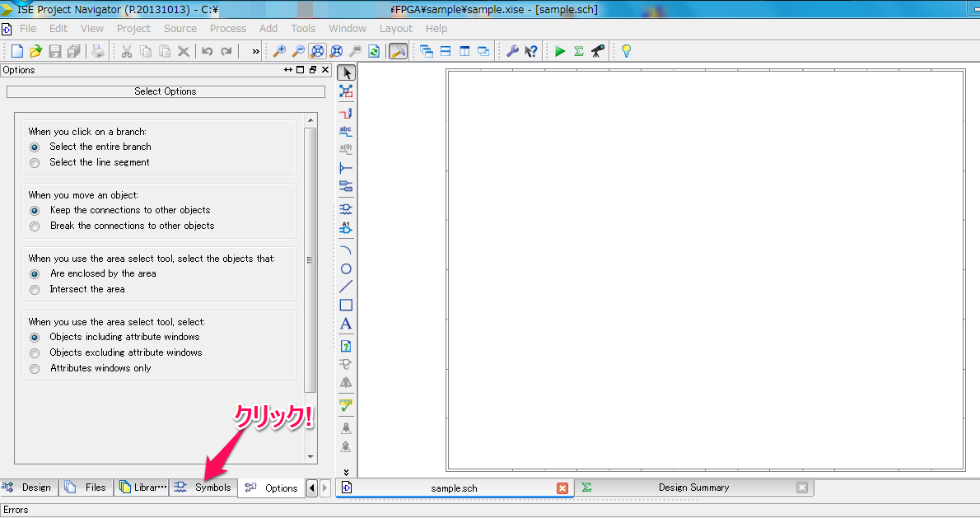Viewport: 980px width, 518px height.
Task: Select the Rectangle drawing tool
Action: (x=346, y=305)
